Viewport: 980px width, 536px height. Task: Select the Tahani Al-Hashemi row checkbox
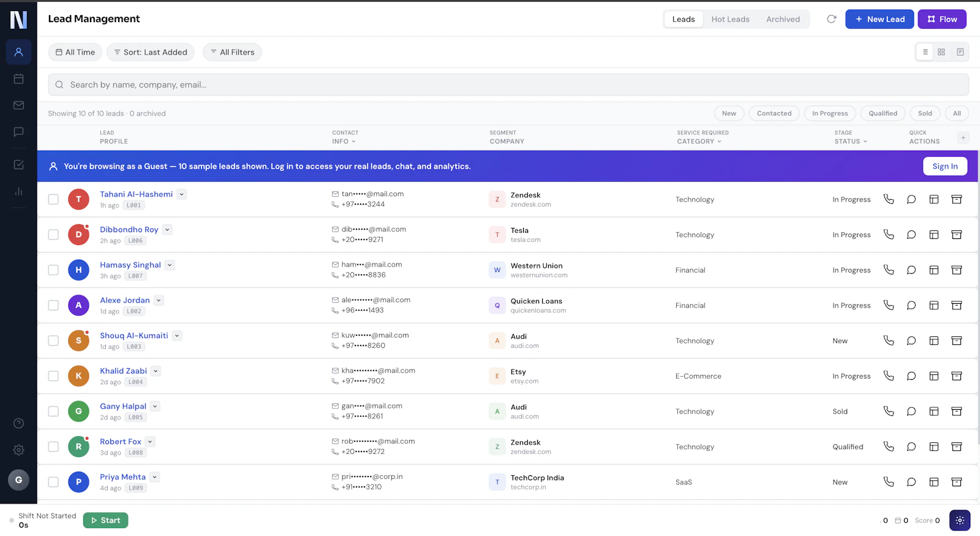(x=53, y=199)
